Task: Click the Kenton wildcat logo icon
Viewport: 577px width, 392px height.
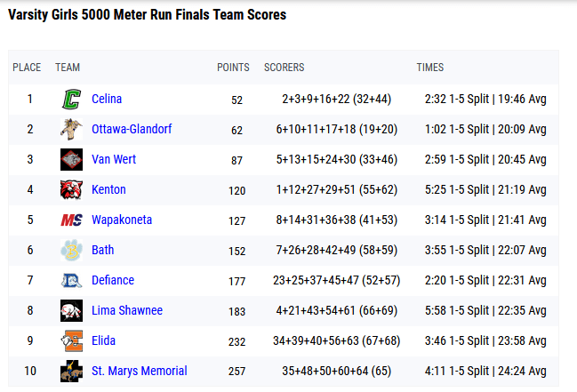Action: point(71,190)
